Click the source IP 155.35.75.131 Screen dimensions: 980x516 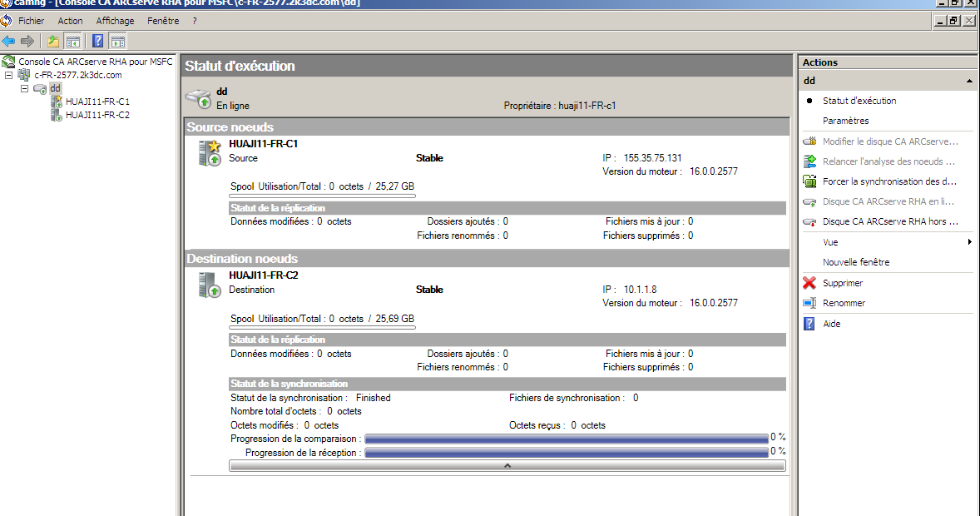(x=652, y=157)
